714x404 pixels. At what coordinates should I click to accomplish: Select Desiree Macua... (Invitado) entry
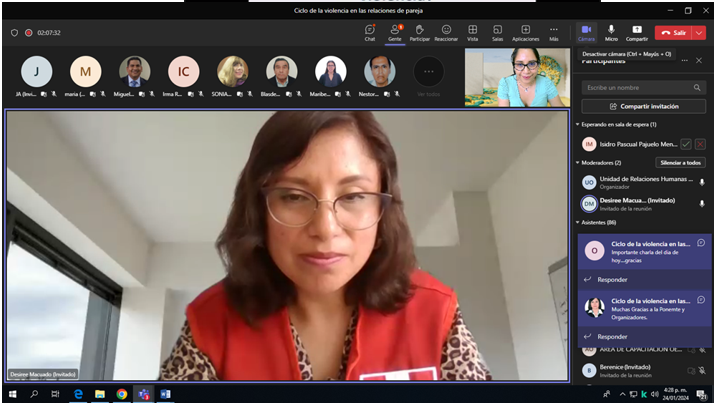(644, 204)
